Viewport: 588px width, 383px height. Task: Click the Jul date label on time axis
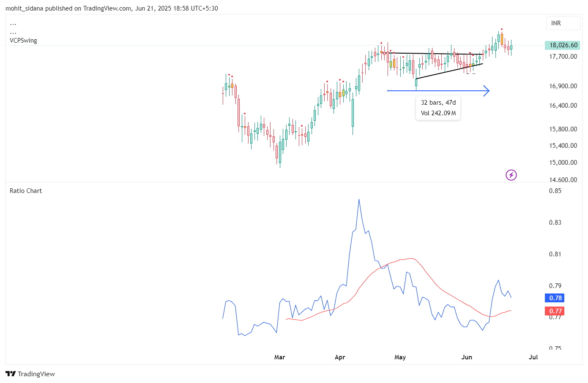[533, 357]
